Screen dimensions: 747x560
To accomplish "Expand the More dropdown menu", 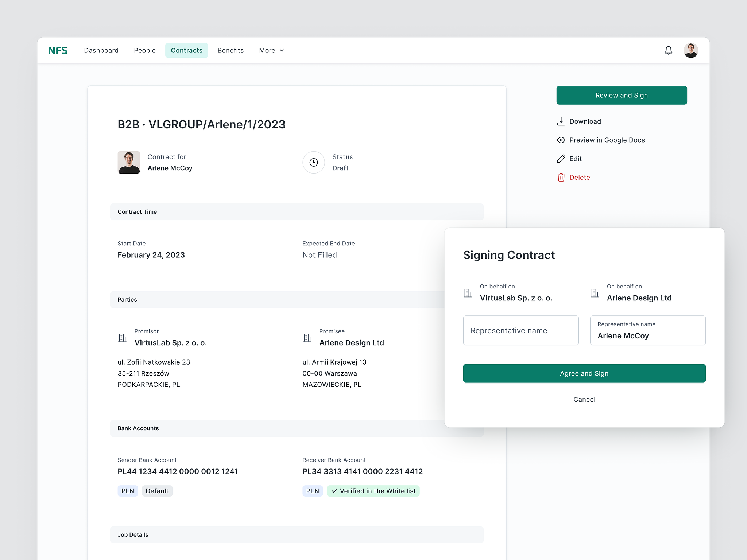I will coord(271,50).
